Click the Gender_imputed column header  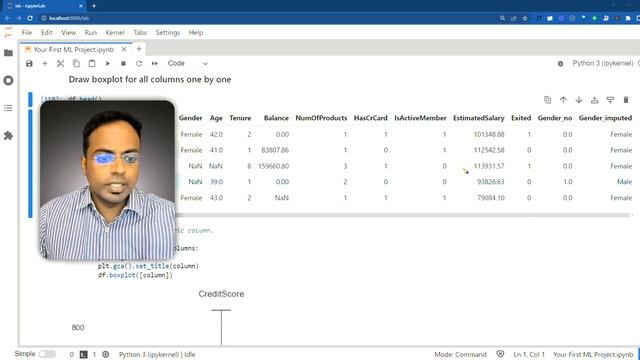click(x=605, y=118)
